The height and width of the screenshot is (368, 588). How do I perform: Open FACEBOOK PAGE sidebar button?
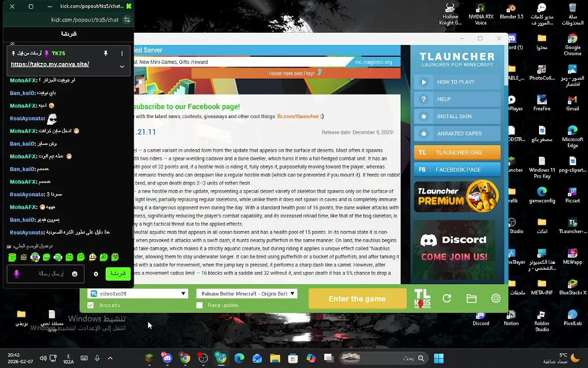coord(457,169)
